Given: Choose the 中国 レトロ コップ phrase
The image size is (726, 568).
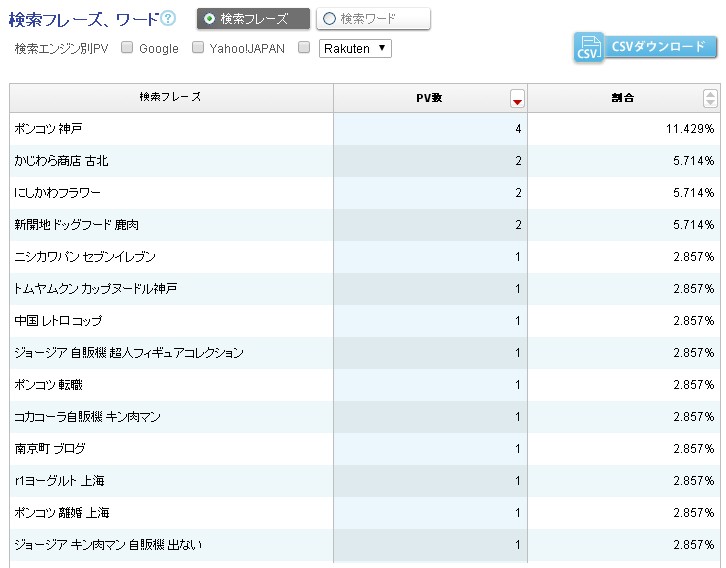Looking at the screenshot, I should [58, 321].
